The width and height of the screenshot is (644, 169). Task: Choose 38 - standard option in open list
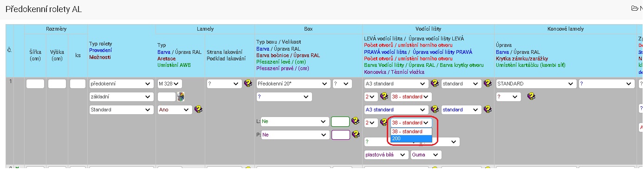point(411,131)
